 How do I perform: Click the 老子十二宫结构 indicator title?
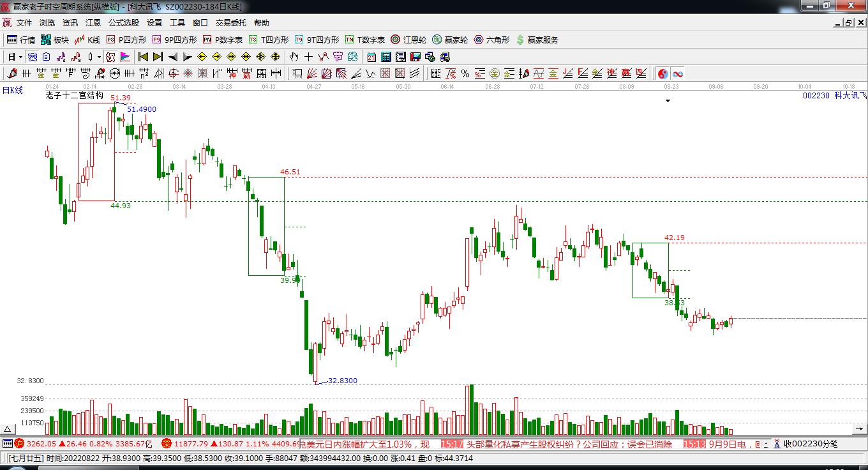click(75, 95)
